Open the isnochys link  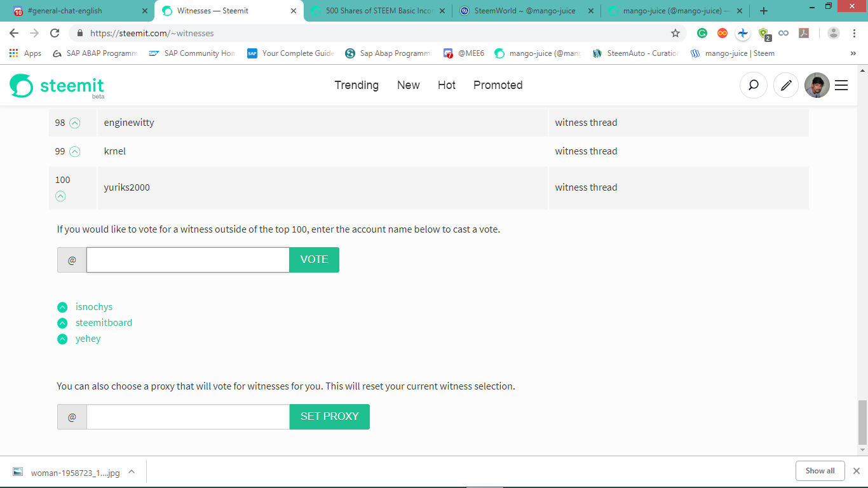[94, 307]
